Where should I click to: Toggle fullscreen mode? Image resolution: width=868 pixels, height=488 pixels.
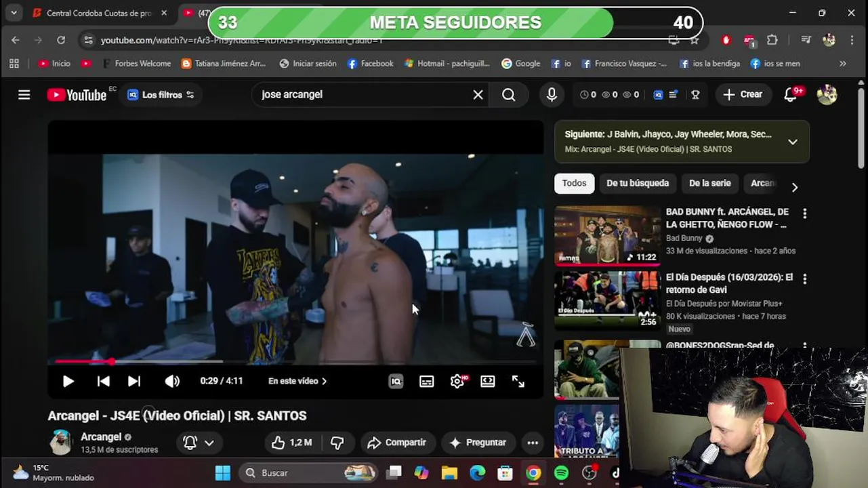pyautogui.click(x=518, y=382)
